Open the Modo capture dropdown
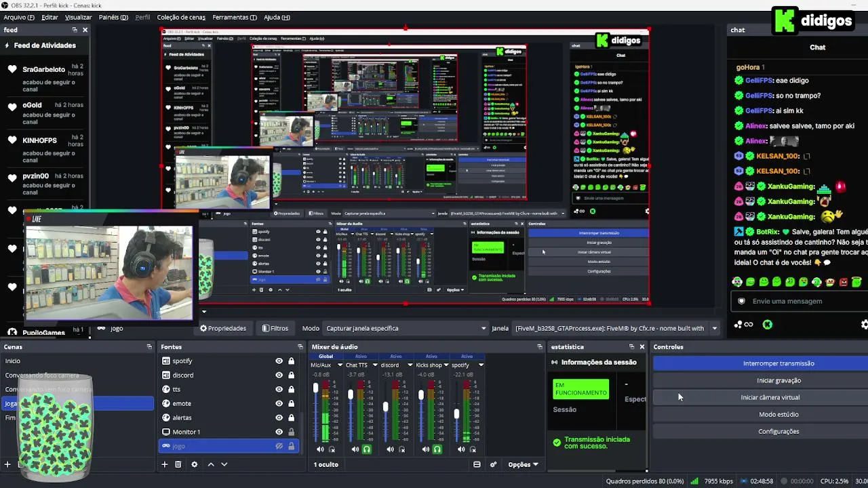 click(406, 328)
